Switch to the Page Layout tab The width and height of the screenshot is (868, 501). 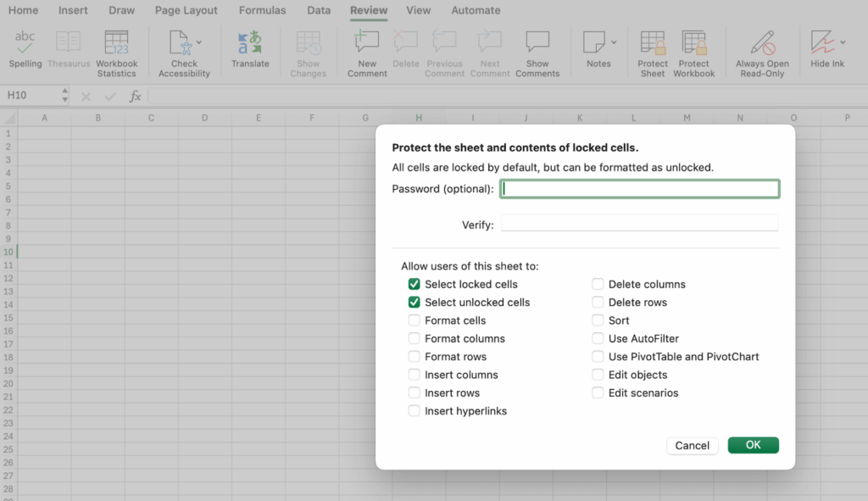[x=186, y=10]
